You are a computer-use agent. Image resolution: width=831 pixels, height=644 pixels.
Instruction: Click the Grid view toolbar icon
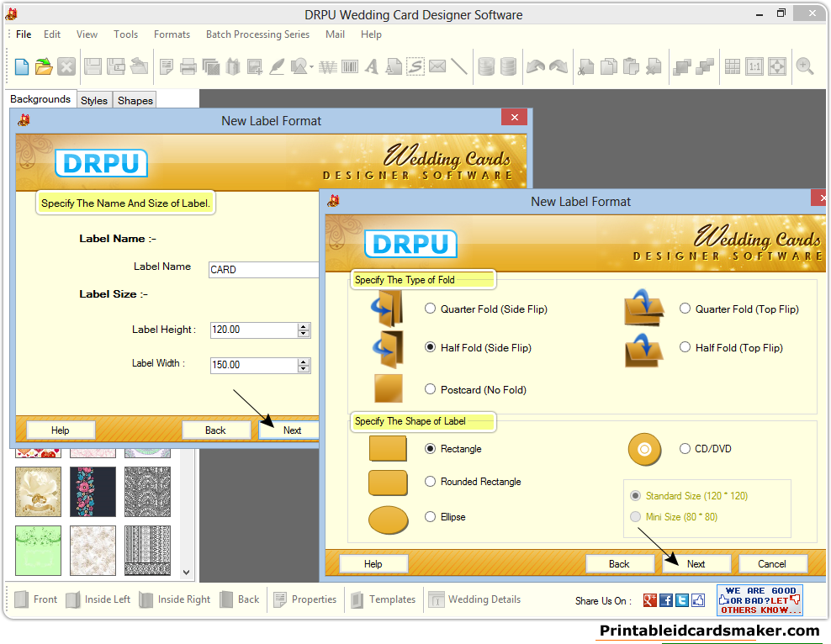[733, 66]
